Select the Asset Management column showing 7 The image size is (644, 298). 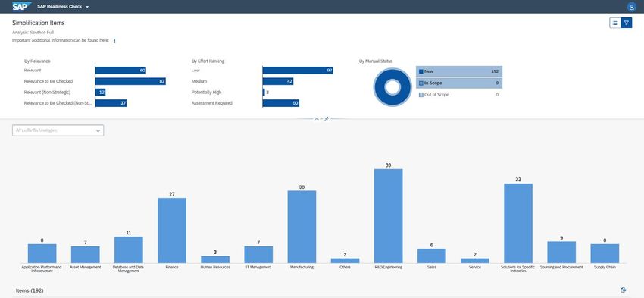86,255
